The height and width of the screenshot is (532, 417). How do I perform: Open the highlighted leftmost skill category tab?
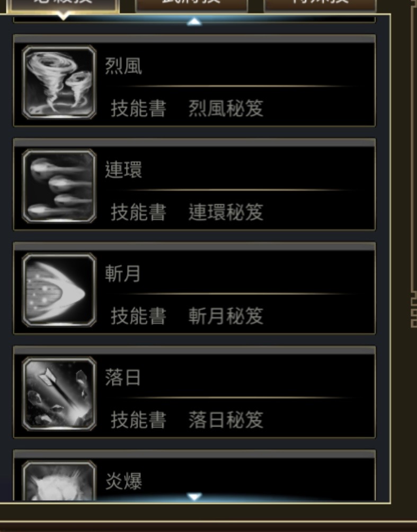click(63, 6)
